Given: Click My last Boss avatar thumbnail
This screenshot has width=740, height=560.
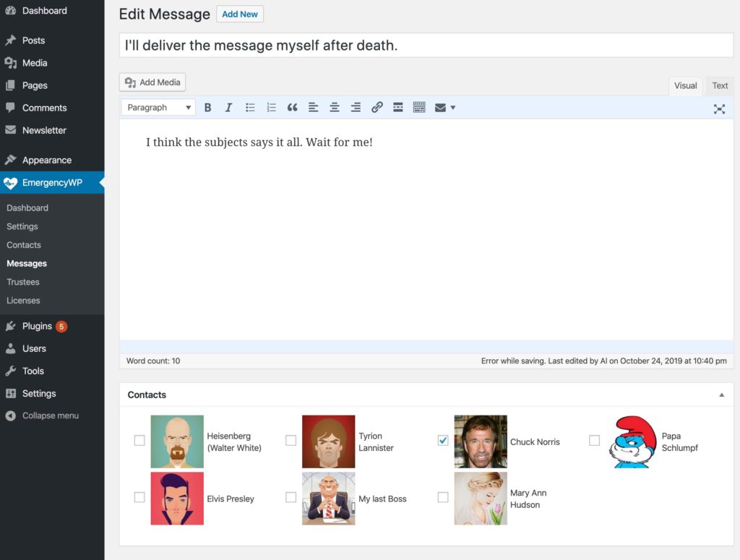Looking at the screenshot, I should pos(329,499).
